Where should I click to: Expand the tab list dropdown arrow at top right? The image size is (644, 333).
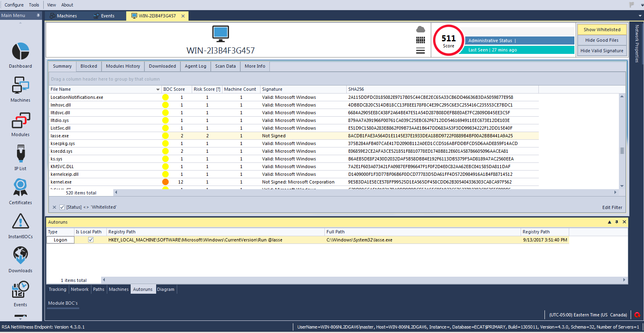[640, 16]
